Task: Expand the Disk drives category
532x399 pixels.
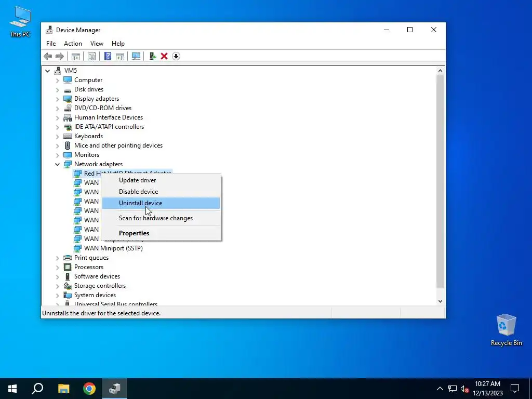Action: (x=57, y=89)
